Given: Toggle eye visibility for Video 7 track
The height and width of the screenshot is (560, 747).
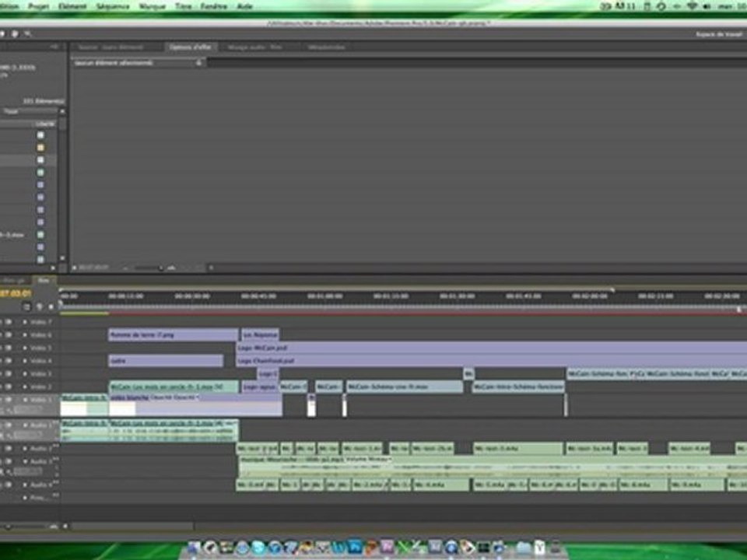Looking at the screenshot, I should click(9, 322).
